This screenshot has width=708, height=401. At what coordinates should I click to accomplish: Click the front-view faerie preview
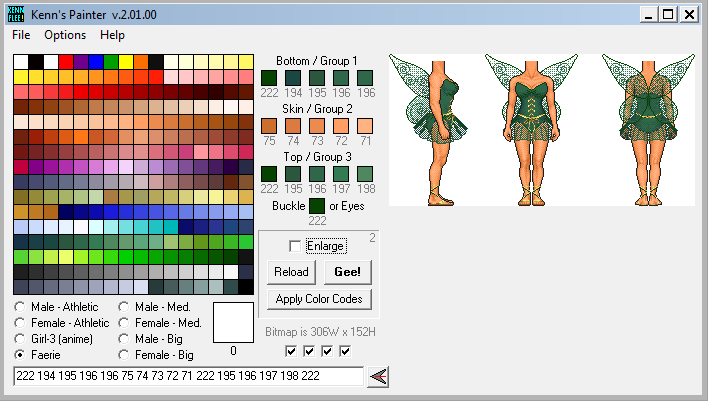[531, 130]
